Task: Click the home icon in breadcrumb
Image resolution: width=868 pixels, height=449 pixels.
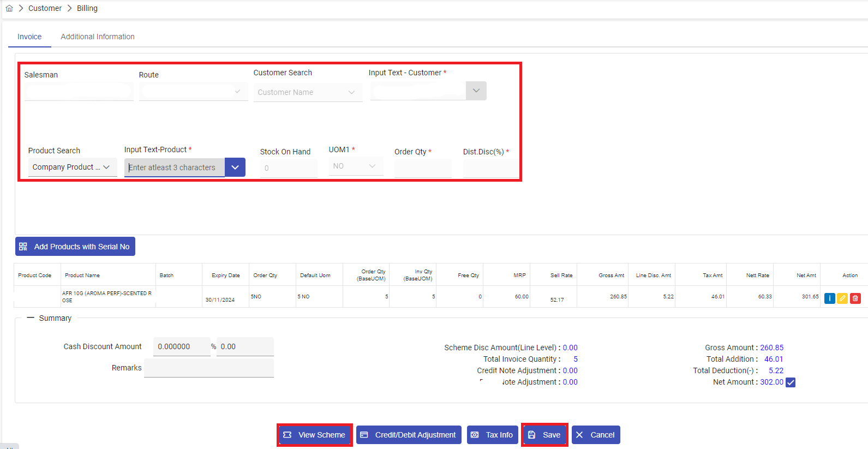Action: click(x=9, y=8)
